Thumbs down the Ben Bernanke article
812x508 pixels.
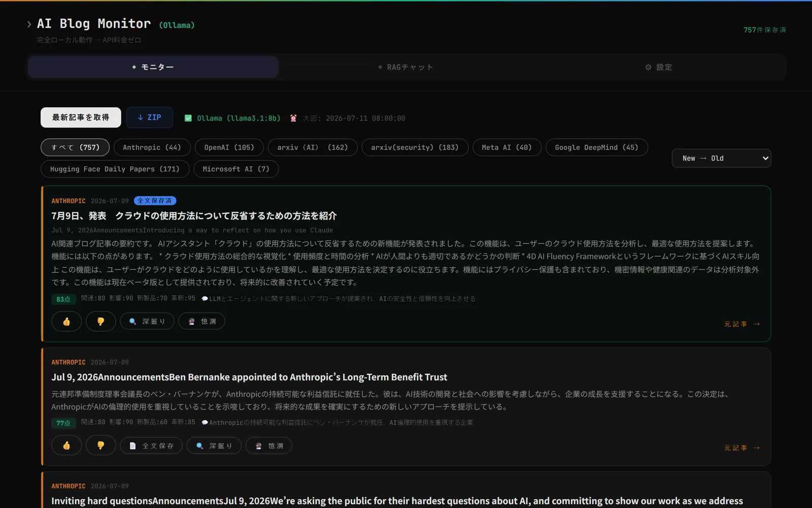pyautogui.click(x=100, y=446)
